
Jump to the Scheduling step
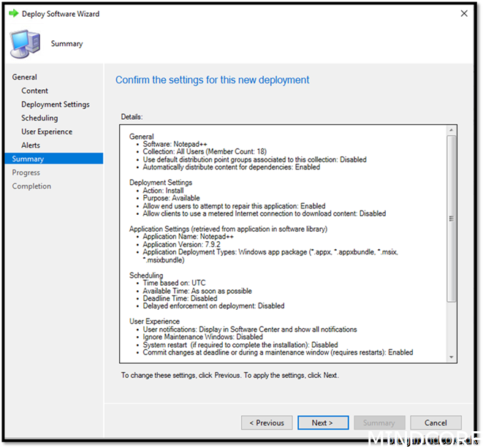click(39, 118)
